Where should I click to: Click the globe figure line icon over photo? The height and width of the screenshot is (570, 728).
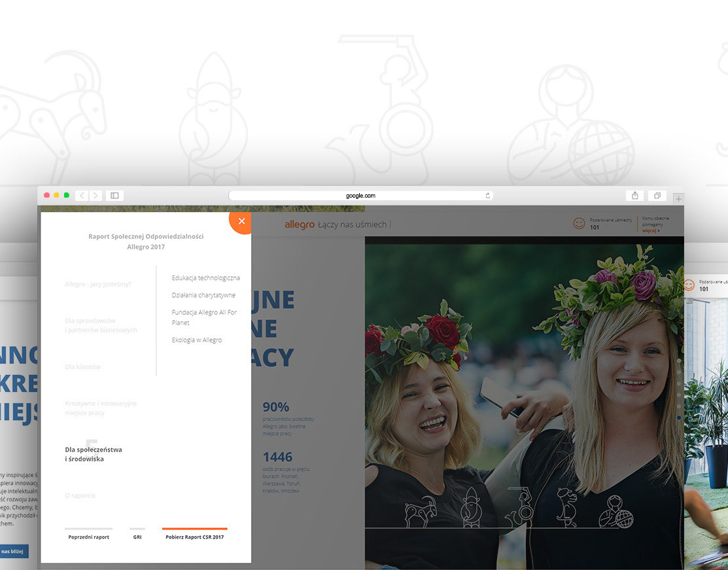[x=615, y=512]
